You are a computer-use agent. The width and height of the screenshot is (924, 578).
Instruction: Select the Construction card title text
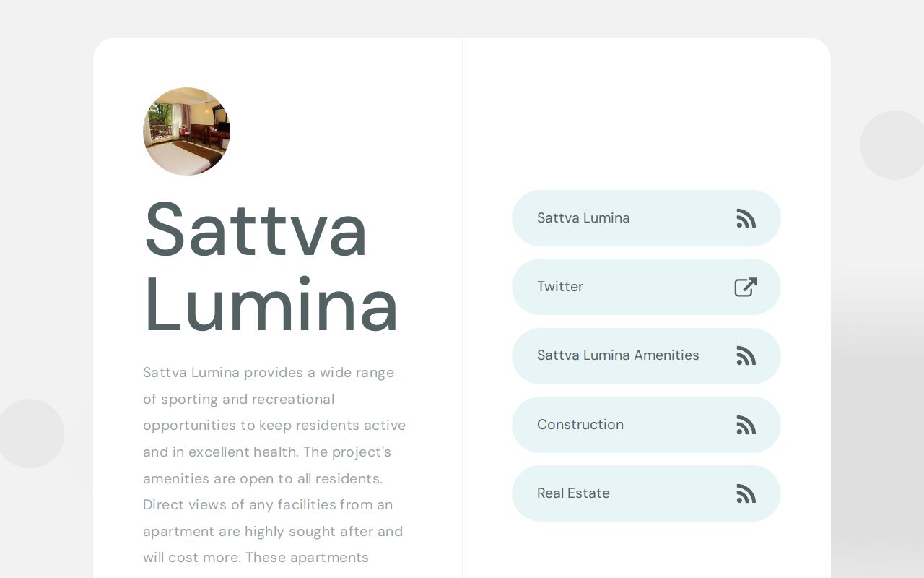[580, 425]
